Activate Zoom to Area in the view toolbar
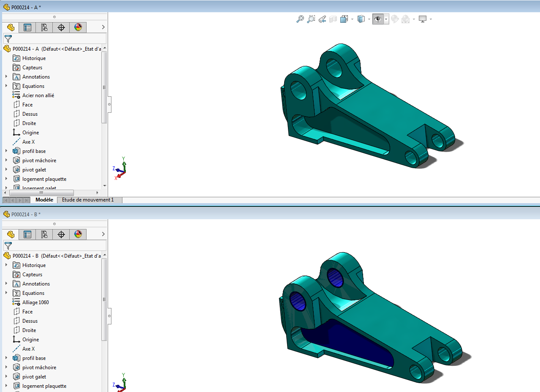 click(x=311, y=19)
